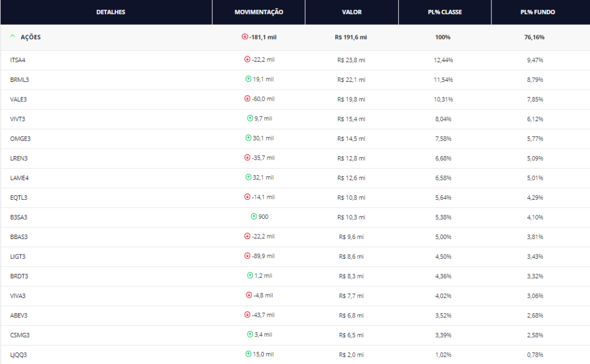Select ticker LIGT3

(x=18, y=256)
